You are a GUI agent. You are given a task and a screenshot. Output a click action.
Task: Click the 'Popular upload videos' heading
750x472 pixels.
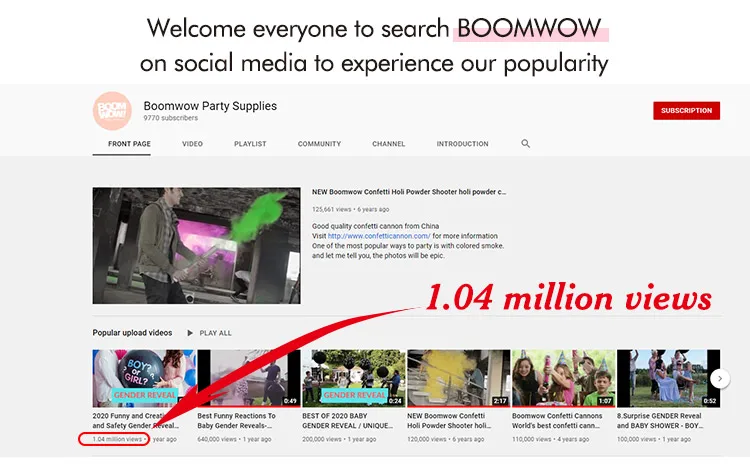(132, 333)
